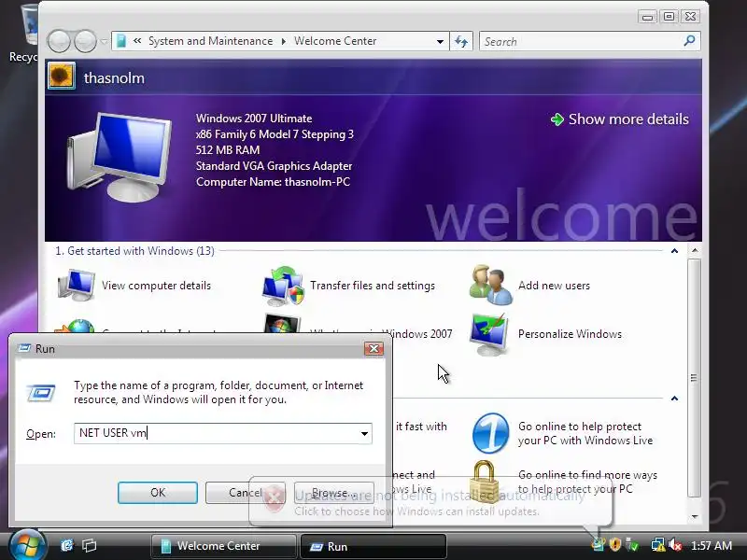Open address bar history dropdown arrow
The height and width of the screenshot is (560, 747).
[x=440, y=41]
